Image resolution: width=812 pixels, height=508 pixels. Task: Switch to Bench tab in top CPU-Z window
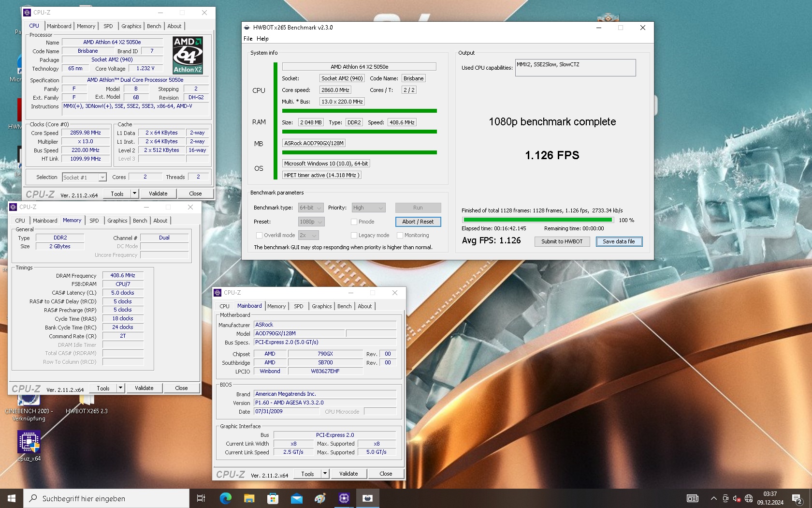pos(154,26)
